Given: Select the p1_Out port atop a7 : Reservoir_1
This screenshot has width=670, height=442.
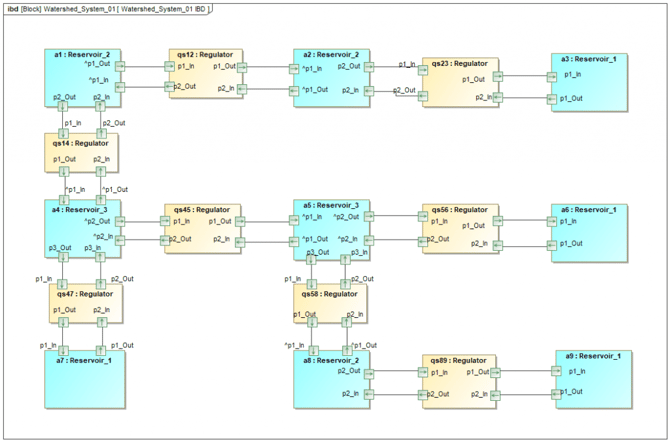Looking at the screenshot, I should [x=100, y=351].
